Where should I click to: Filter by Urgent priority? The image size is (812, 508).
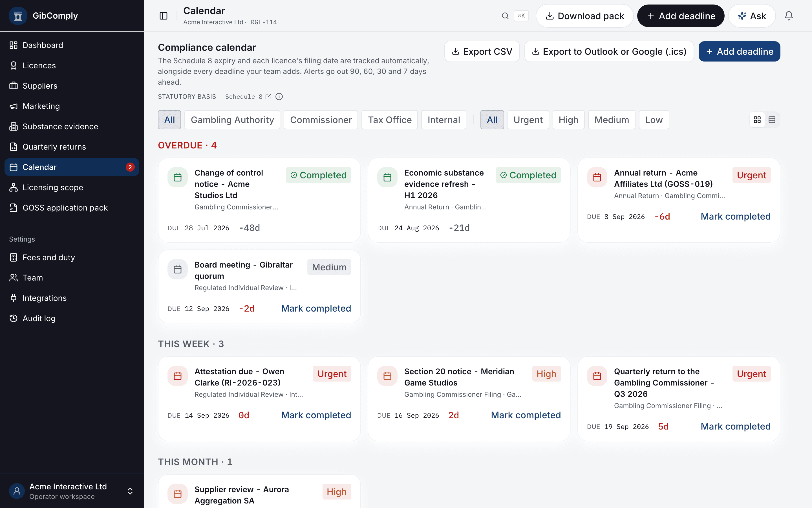[x=528, y=120]
